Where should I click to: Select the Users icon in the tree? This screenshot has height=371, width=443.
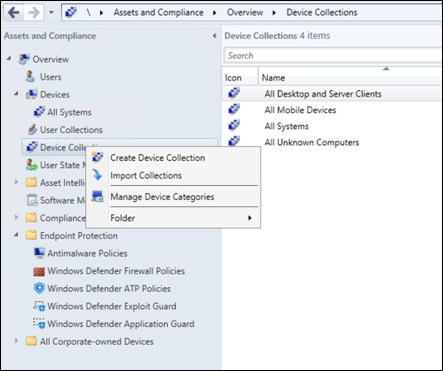coord(30,77)
